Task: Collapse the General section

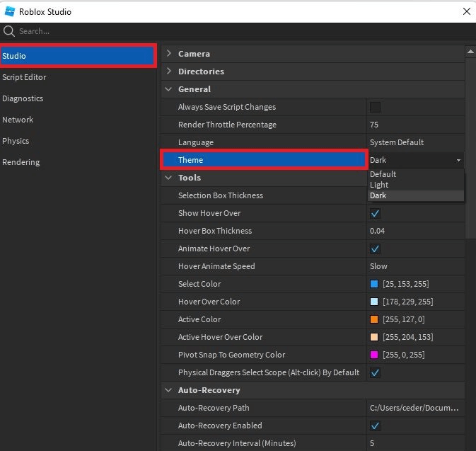Action: click(168, 89)
